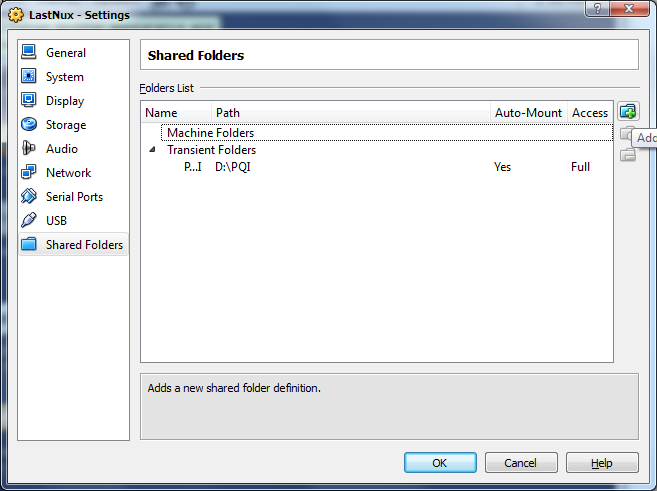
Task: Click the Remove shared folder icon
Action: (627, 154)
